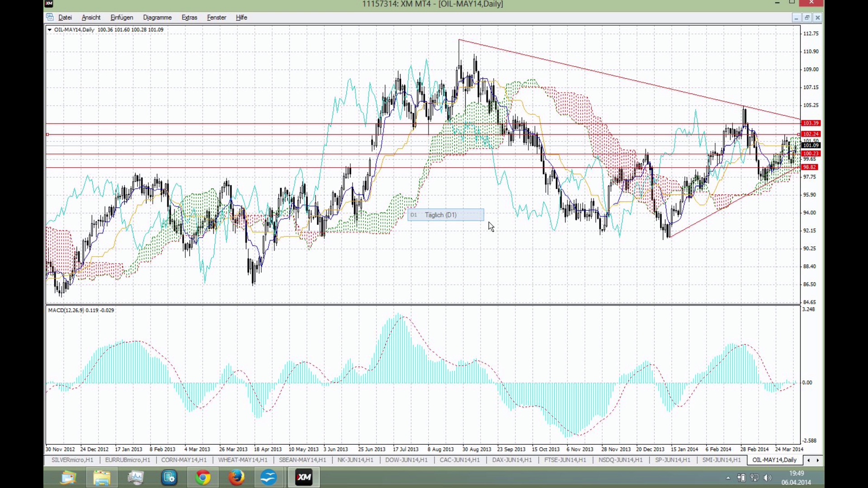Image resolution: width=868 pixels, height=488 pixels.
Task: Expand OIL-MAY14 chart title dropdown arrow
Action: tap(49, 30)
